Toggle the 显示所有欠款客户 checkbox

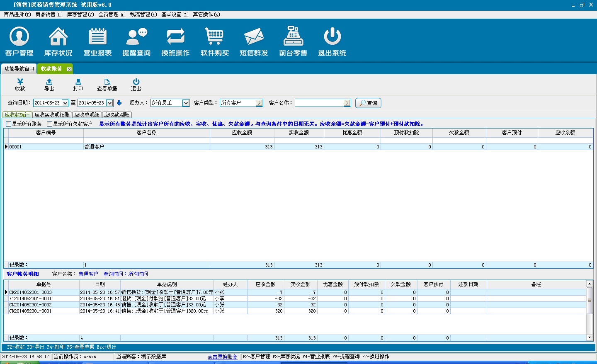50,124
